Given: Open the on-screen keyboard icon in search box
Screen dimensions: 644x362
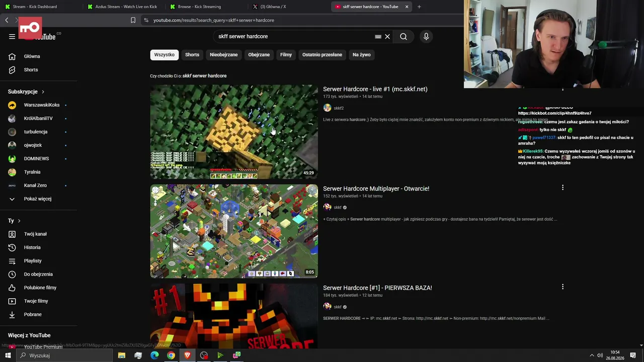Looking at the screenshot, I should coord(378,36).
